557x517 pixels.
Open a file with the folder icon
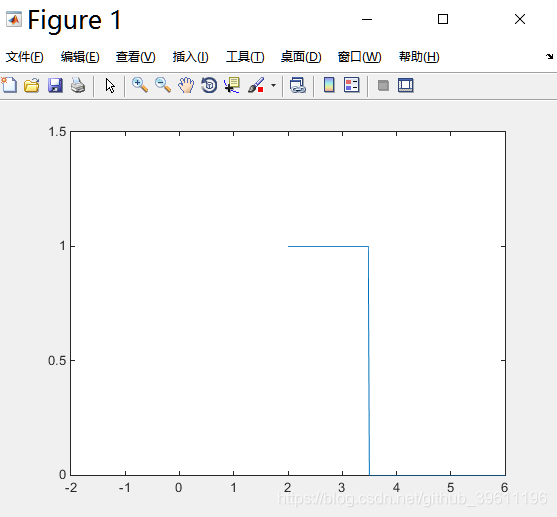[x=32, y=85]
